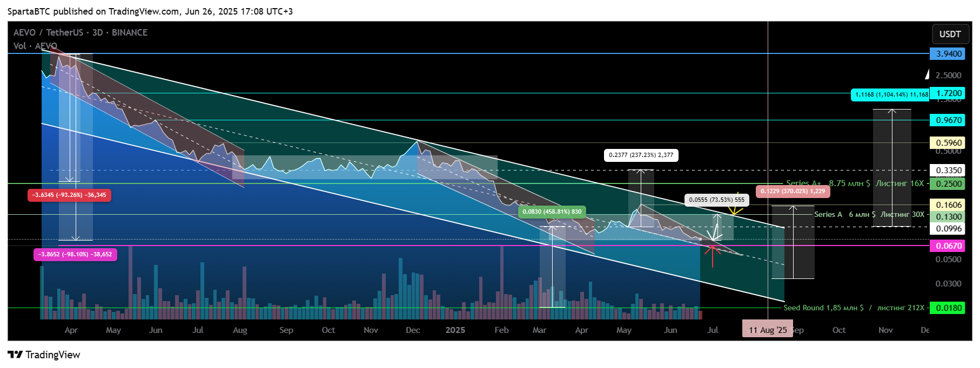This screenshot has width=980, height=368.
Task: Click the Dec label on time axis
Action: pyautogui.click(x=413, y=330)
